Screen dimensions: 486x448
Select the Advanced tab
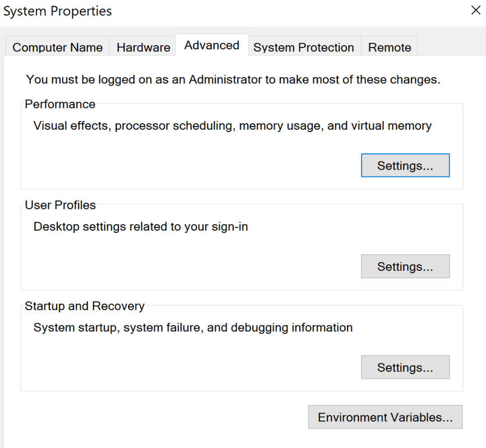[x=211, y=45]
